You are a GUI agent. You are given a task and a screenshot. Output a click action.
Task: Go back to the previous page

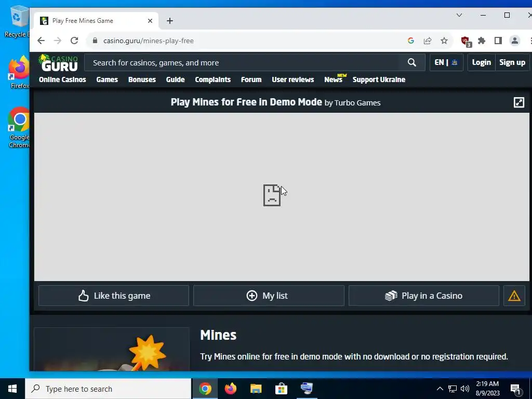(x=41, y=41)
